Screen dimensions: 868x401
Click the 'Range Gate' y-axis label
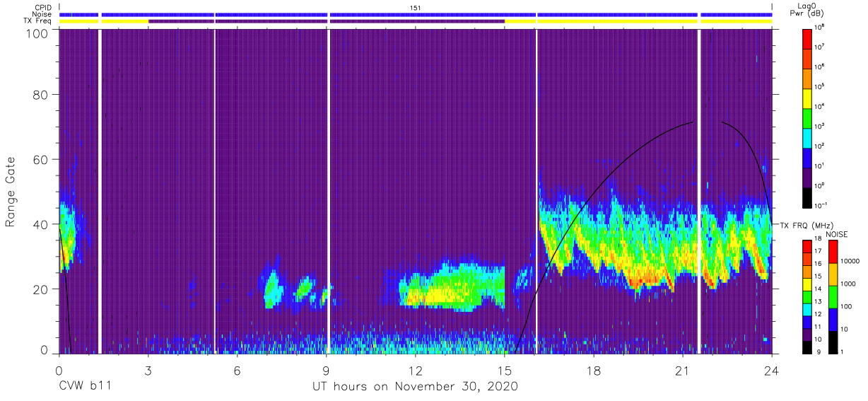tap(11, 191)
